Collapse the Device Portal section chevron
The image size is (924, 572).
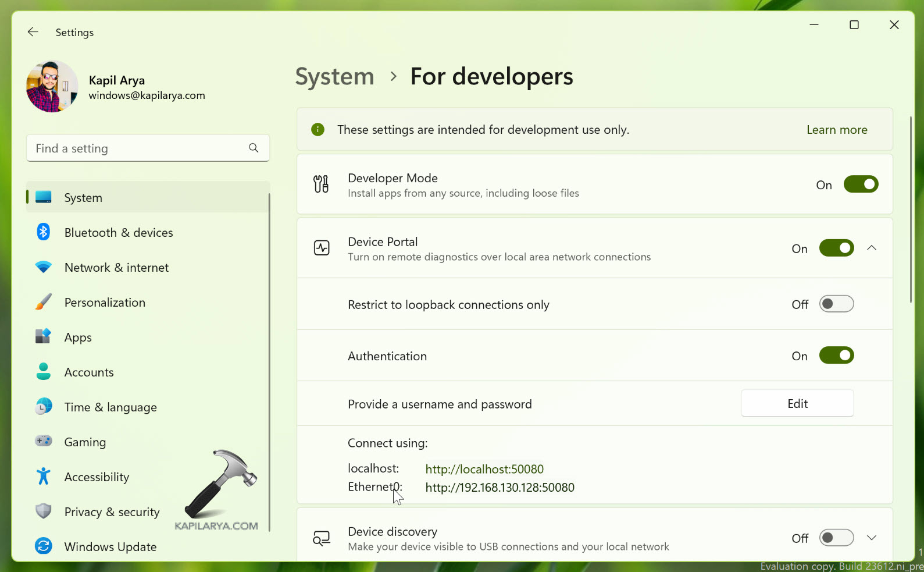[x=871, y=248]
